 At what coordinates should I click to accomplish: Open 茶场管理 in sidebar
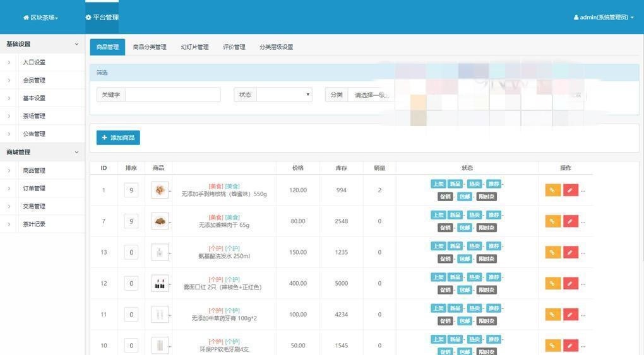tap(34, 116)
